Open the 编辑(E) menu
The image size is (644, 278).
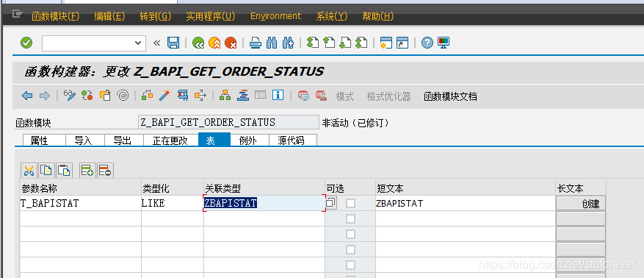point(109,16)
